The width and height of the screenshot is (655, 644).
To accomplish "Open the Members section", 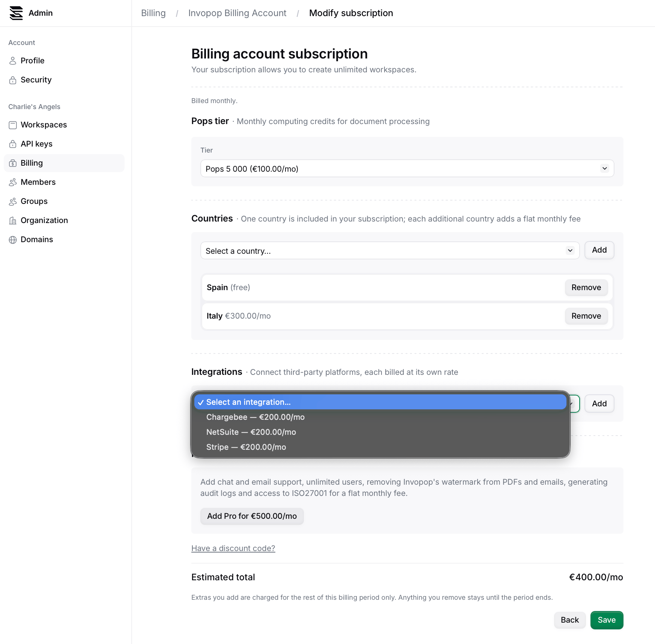I will click(x=64, y=182).
